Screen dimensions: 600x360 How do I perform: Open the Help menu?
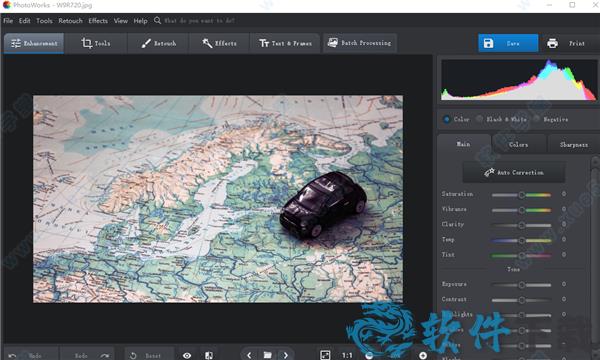[x=140, y=21]
